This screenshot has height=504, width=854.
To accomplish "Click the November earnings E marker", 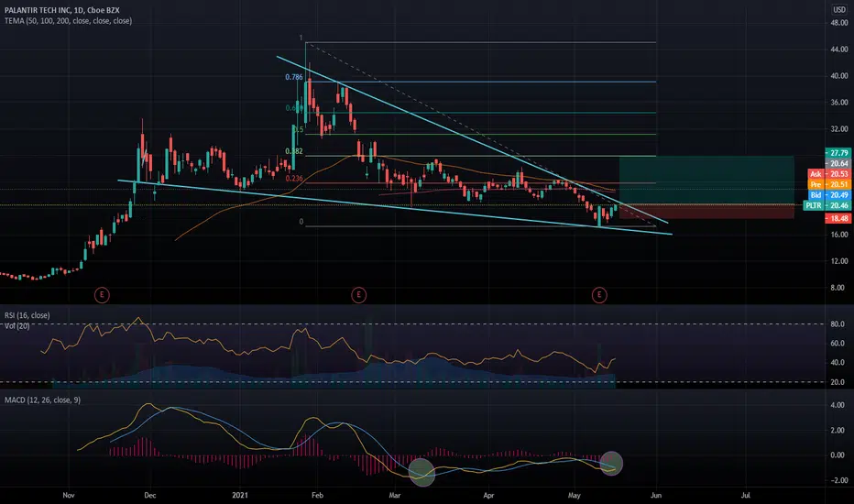I will point(102,295).
